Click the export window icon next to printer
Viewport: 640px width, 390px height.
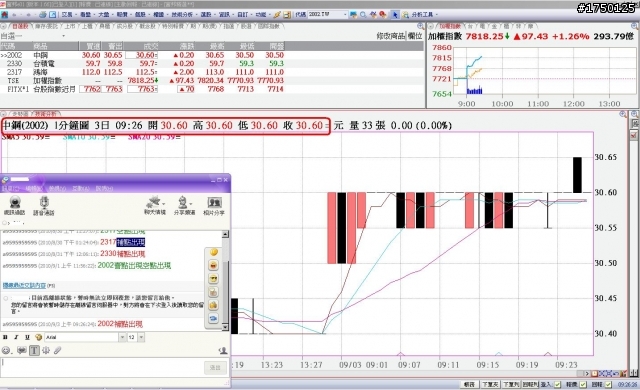(53, 15)
